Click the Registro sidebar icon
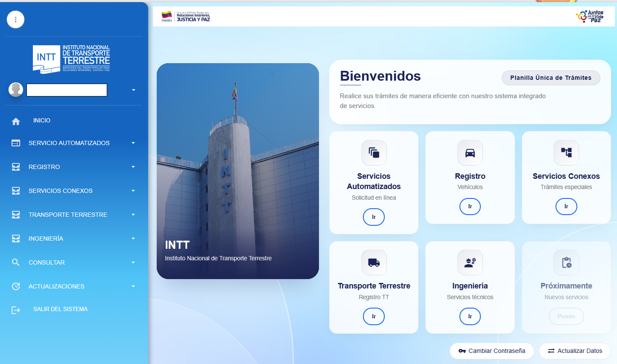The image size is (617, 364). point(16,167)
